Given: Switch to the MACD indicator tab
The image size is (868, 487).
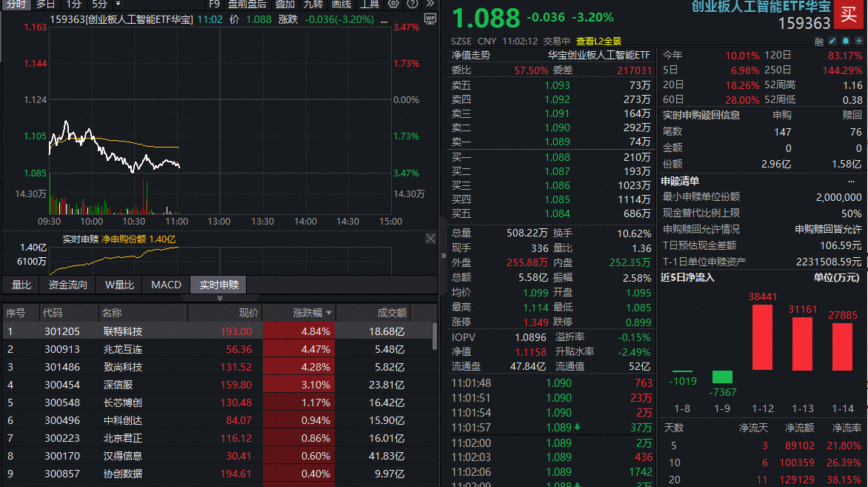Looking at the screenshot, I should (x=166, y=285).
